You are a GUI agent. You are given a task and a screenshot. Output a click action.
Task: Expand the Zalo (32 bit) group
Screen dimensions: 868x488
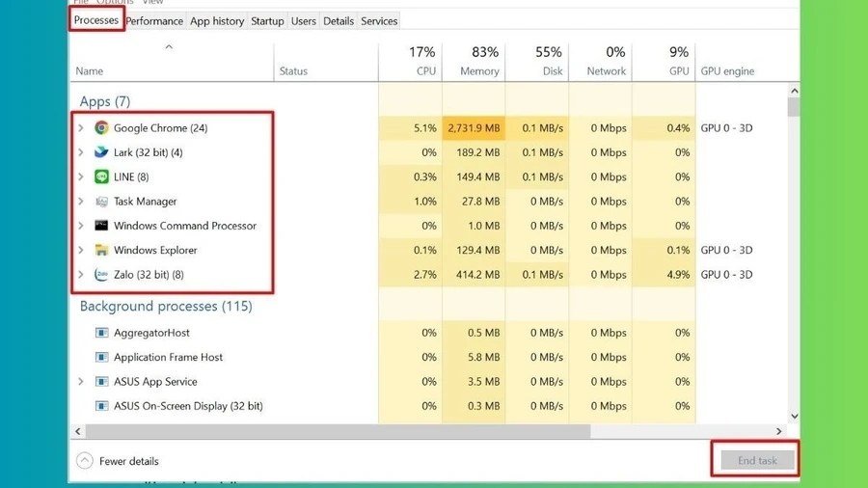coord(81,275)
